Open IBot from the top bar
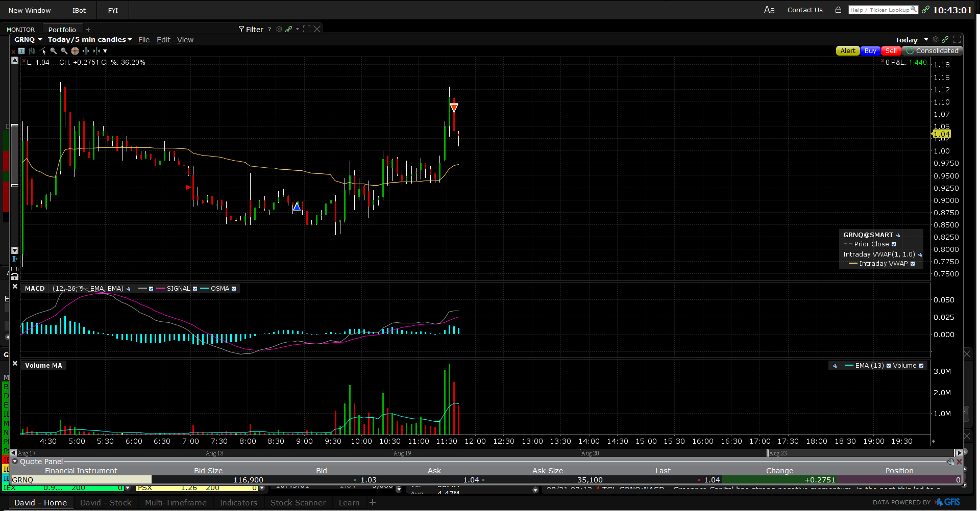 pos(79,10)
